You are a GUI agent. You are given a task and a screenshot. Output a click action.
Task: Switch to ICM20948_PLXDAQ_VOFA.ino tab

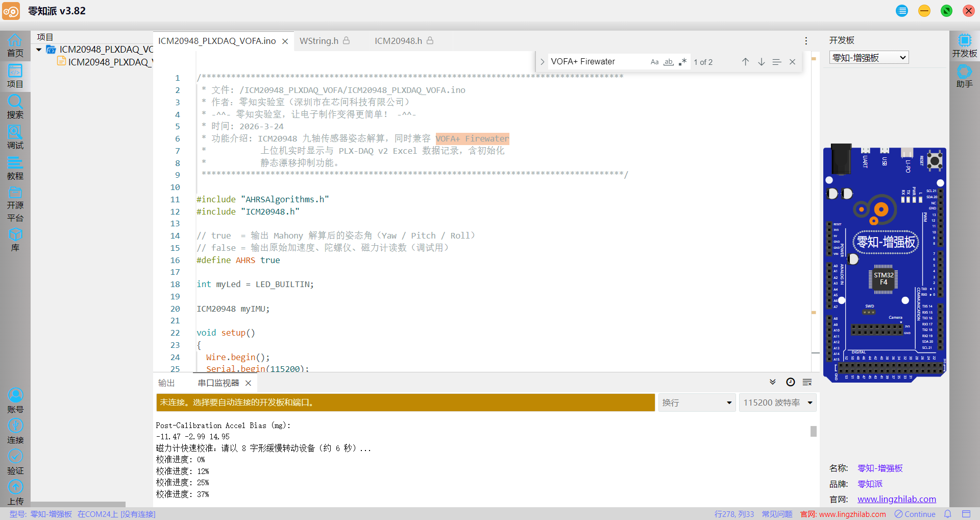click(217, 41)
